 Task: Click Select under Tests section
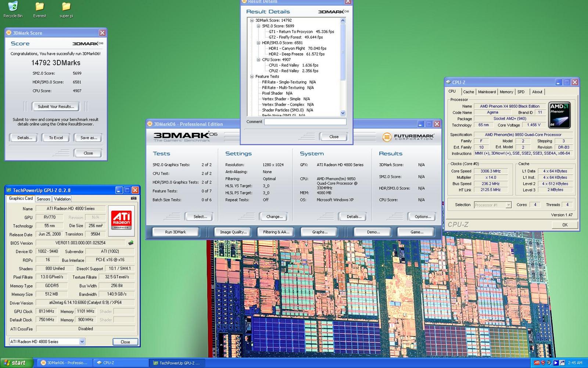point(200,216)
